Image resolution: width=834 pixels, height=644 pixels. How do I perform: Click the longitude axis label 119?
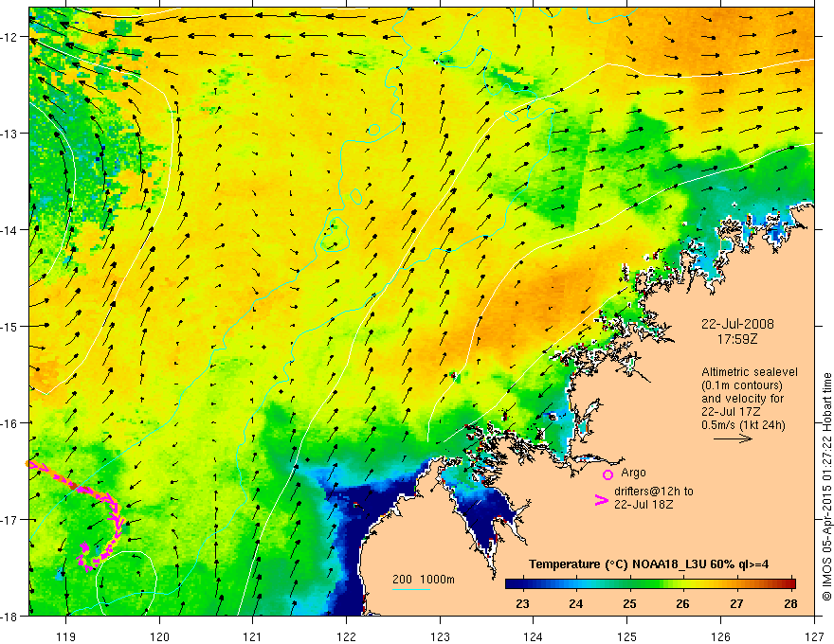click(x=66, y=636)
